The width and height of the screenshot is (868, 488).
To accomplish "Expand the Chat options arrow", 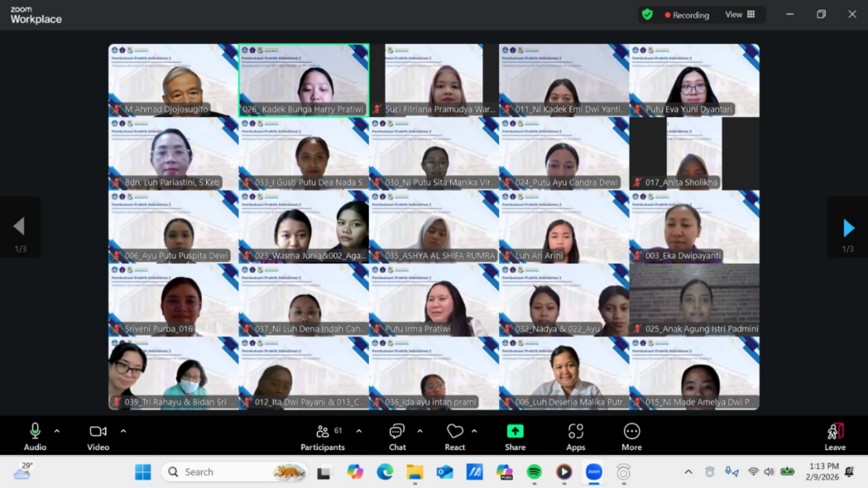I will (420, 430).
